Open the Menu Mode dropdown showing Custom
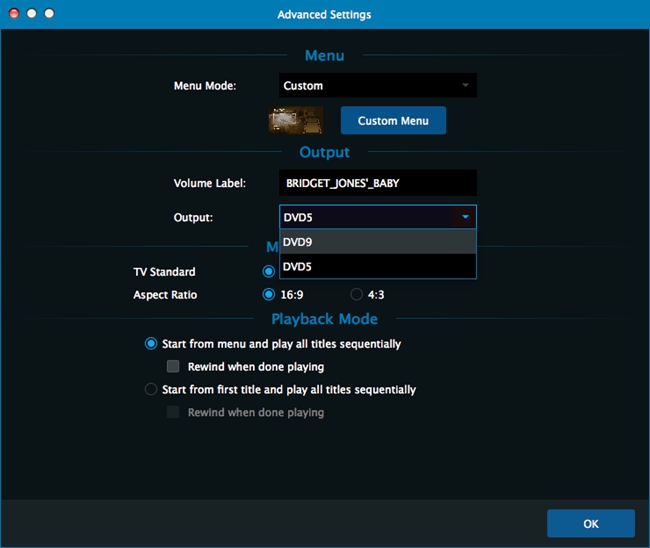 coord(378,85)
